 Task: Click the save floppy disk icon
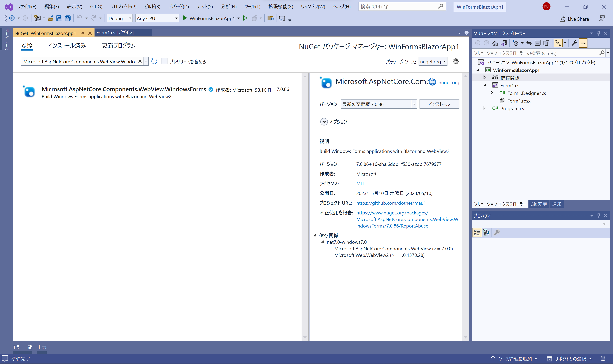coord(59,18)
